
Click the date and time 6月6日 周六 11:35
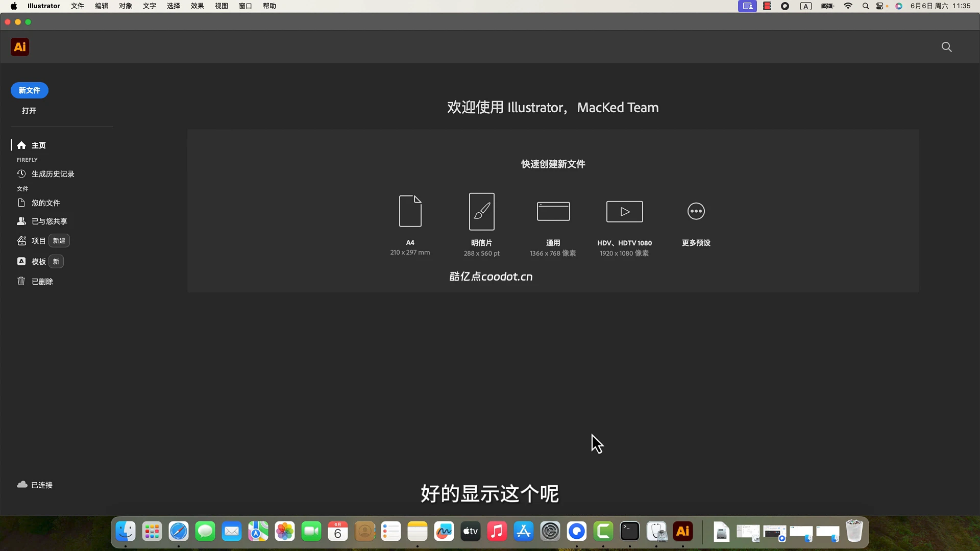coord(940,6)
